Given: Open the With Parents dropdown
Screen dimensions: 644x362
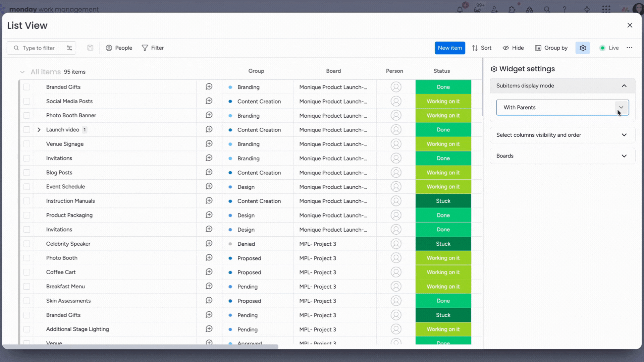Looking at the screenshot, I should 562,108.
